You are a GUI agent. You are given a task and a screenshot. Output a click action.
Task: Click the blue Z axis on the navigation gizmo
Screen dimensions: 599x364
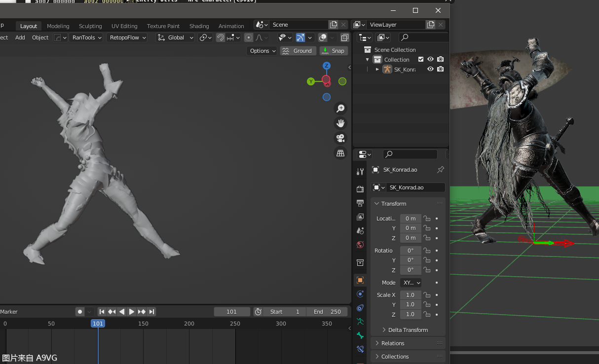(326, 66)
